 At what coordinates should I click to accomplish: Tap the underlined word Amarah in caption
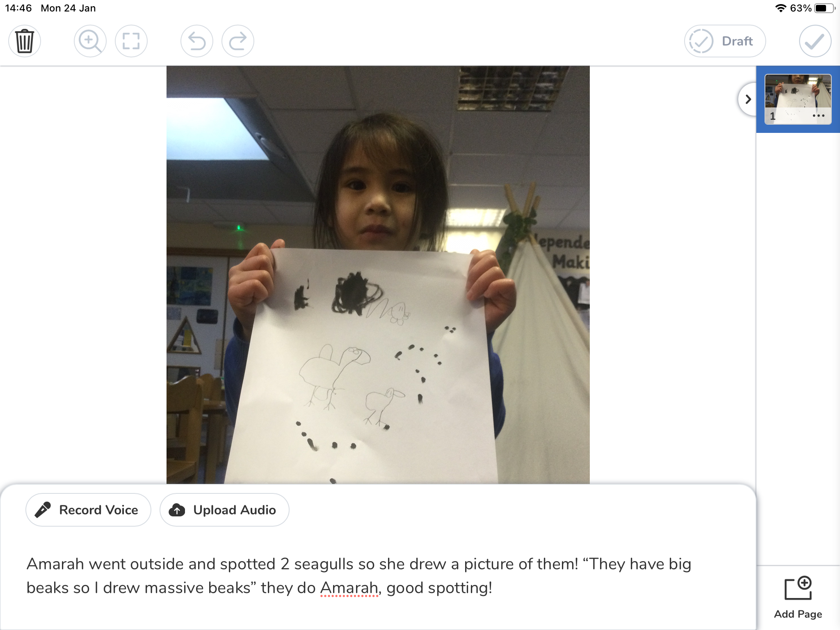click(349, 588)
